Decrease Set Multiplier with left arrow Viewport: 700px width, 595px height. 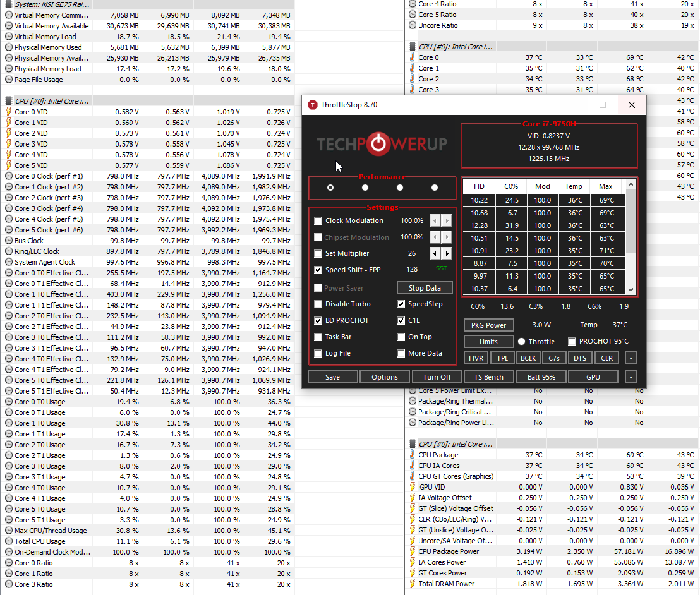[435, 253]
